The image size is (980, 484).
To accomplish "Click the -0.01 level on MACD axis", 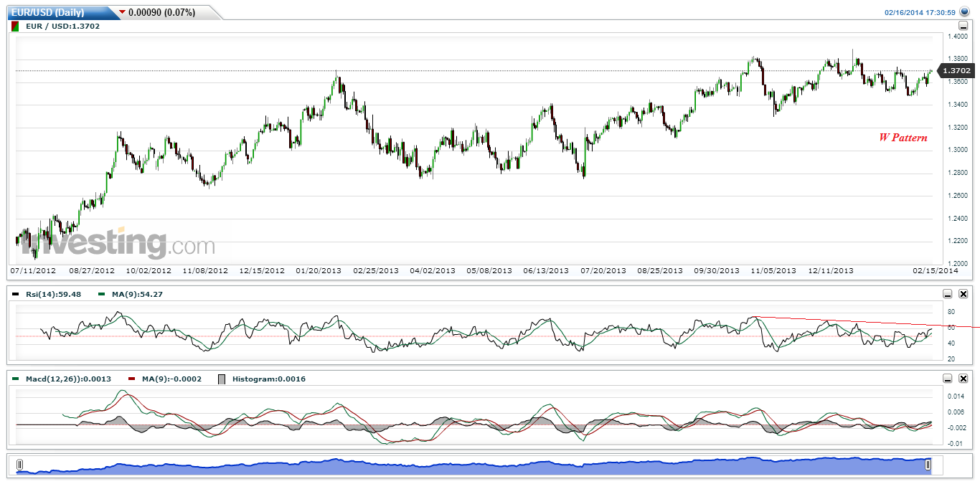I will click(956, 443).
